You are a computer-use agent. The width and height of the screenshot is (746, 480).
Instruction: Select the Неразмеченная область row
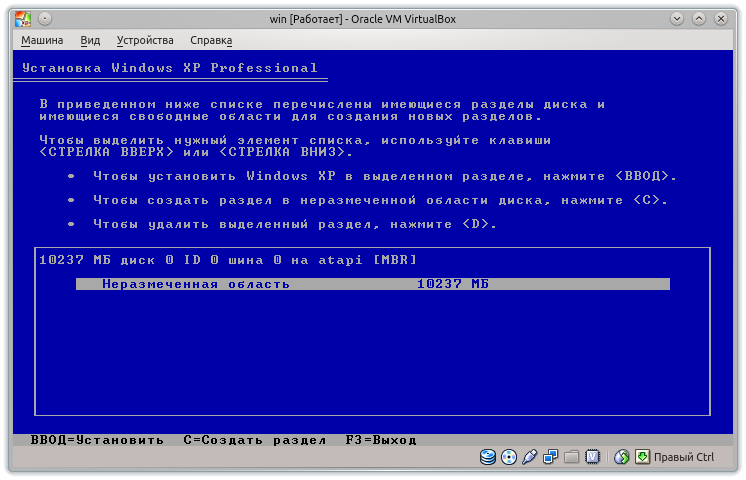click(x=373, y=284)
